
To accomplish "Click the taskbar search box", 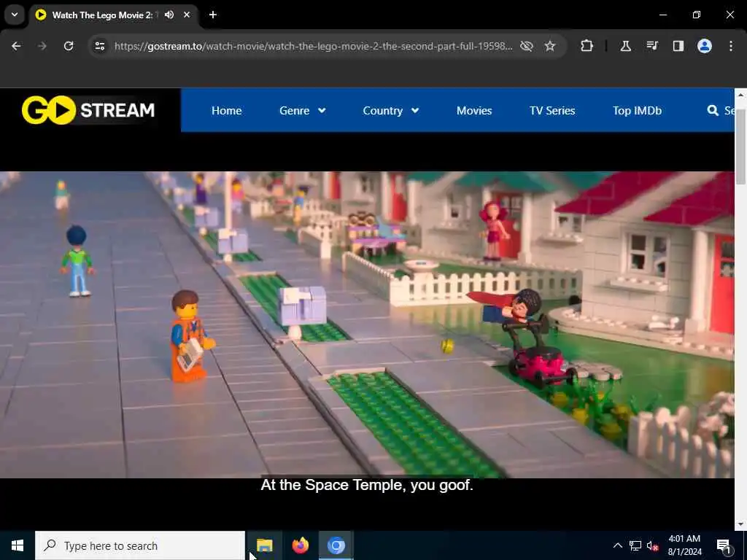I will [x=140, y=545].
